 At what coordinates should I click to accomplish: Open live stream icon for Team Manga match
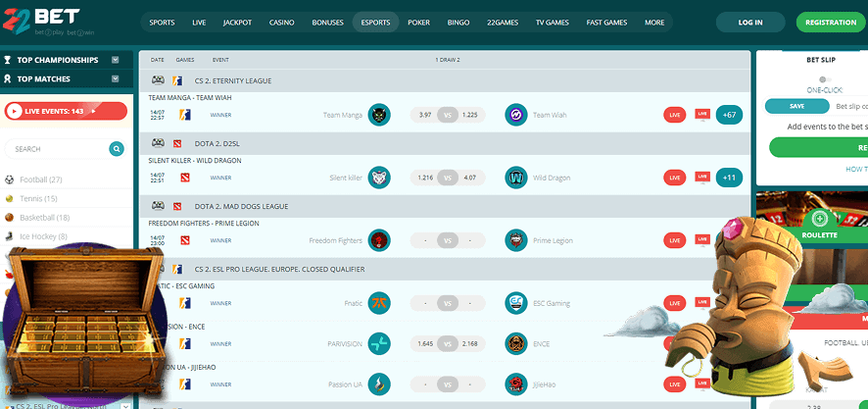(702, 114)
